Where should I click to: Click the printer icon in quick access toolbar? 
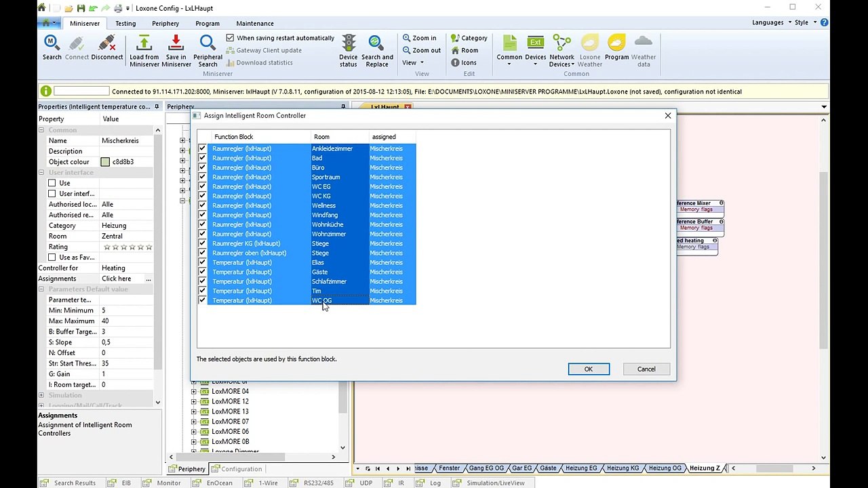pos(118,8)
